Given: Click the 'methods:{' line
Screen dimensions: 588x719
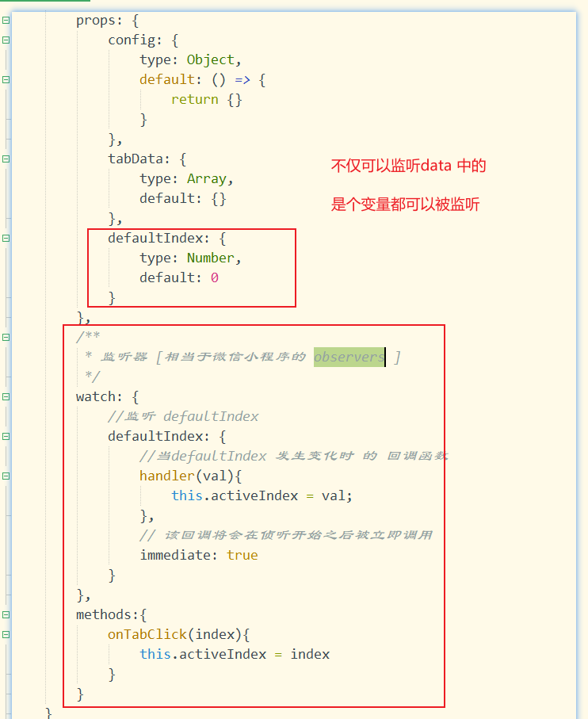Looking at the screenshot, I should click(x=112, y=614).
